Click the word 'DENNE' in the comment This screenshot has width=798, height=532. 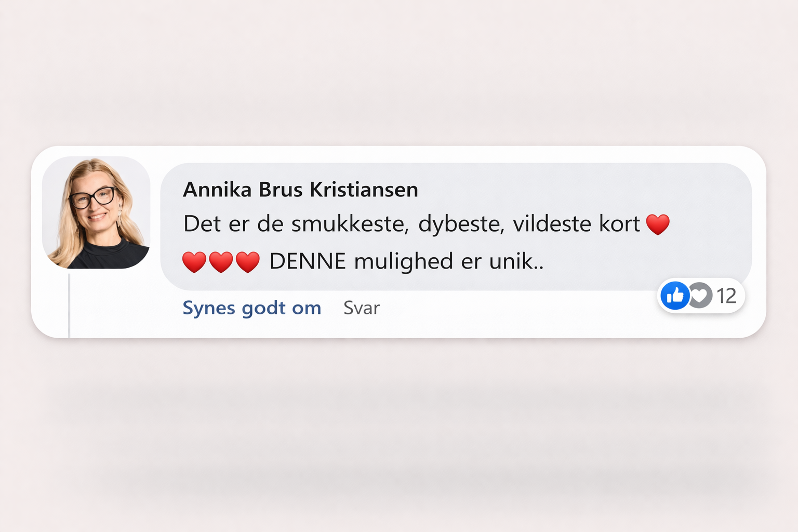[308, 261]
